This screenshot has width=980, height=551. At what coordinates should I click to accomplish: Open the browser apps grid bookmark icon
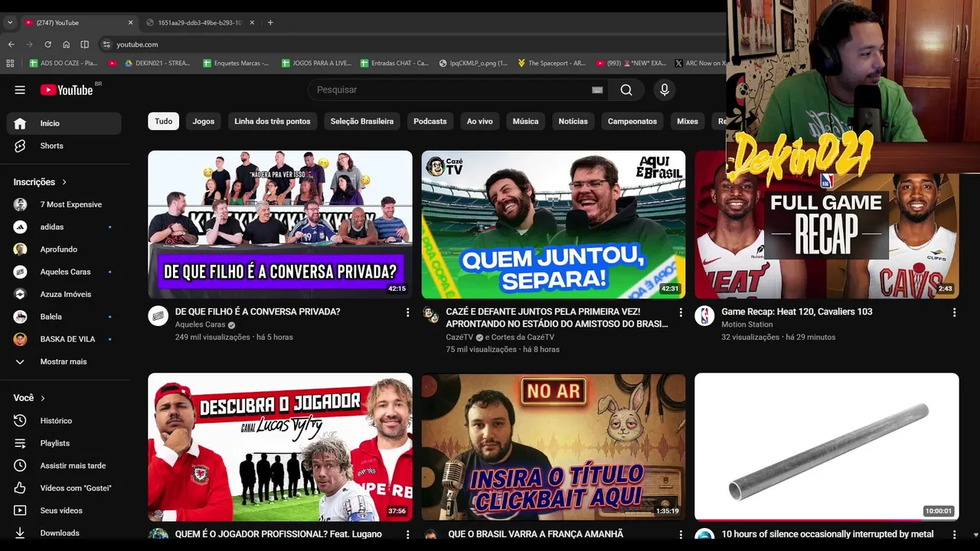[x=10, y=63]
